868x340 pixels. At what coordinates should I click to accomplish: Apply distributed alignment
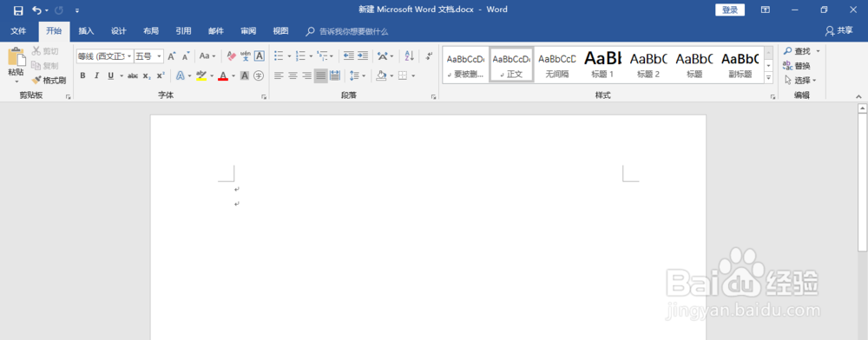(x=335, y=75)
